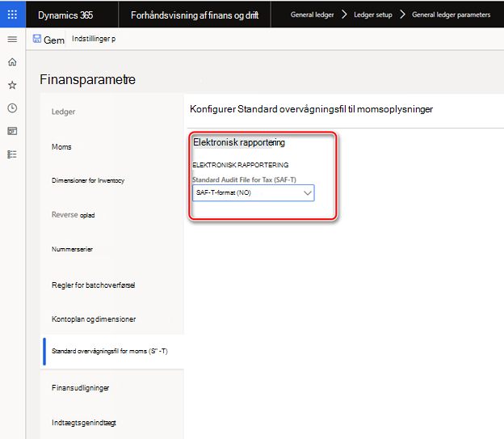The image size is (504, 439).
Task: Click General ledger parameters breadcrumb
Action: point(451,15)
